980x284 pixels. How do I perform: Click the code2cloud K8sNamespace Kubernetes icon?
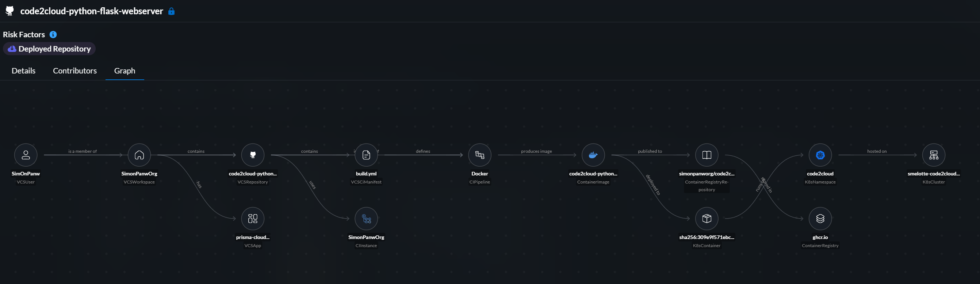(x=820, y=155)
